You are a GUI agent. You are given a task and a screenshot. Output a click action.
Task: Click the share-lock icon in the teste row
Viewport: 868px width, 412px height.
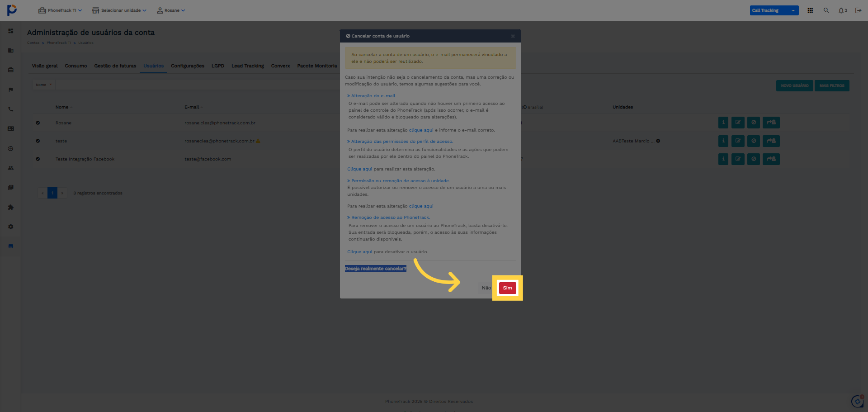click(x=771, y=141)
